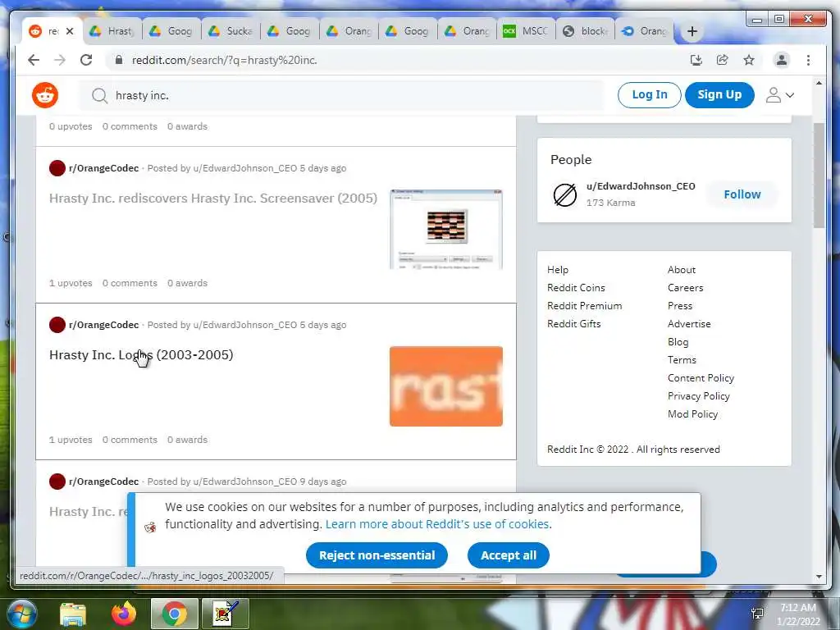
Task: Click the padlock site info icon
Action: coord(119,60)
